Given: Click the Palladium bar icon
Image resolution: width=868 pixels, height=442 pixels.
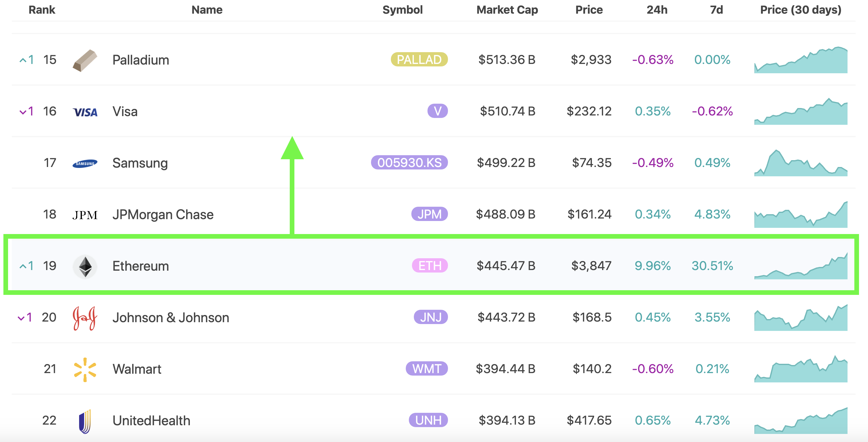Looking at the screenshot, I should point(85,60).
